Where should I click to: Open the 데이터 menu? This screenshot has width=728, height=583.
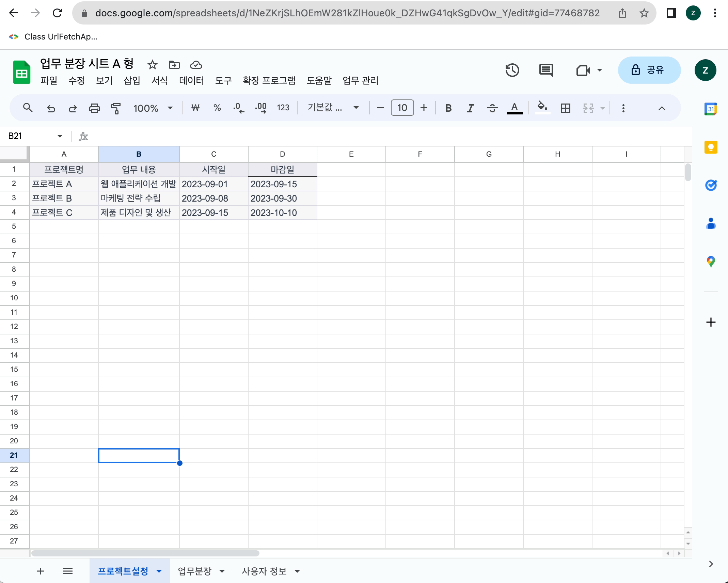pyautogui.click(x=191, y=80)
